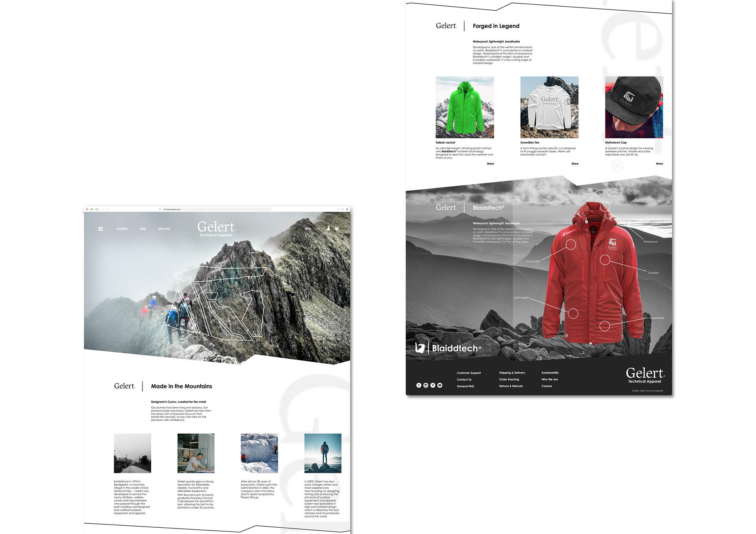Click More under Gwenllian Tee
756x534 pixels.
pos(575,164)
